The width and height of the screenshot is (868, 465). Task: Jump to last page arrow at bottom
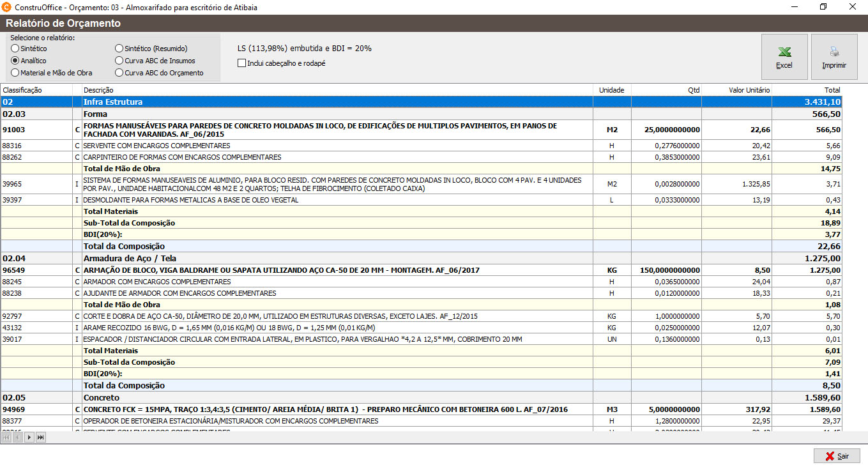click(41, 437)
